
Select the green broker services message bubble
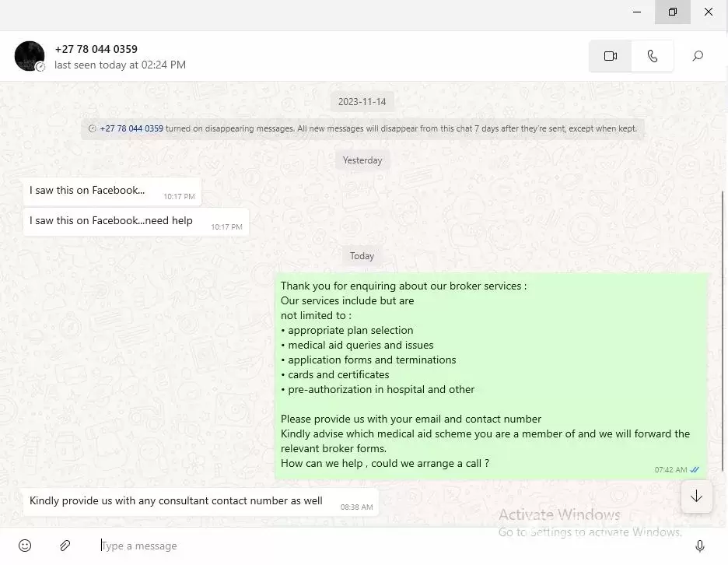[x=492, y=376]
